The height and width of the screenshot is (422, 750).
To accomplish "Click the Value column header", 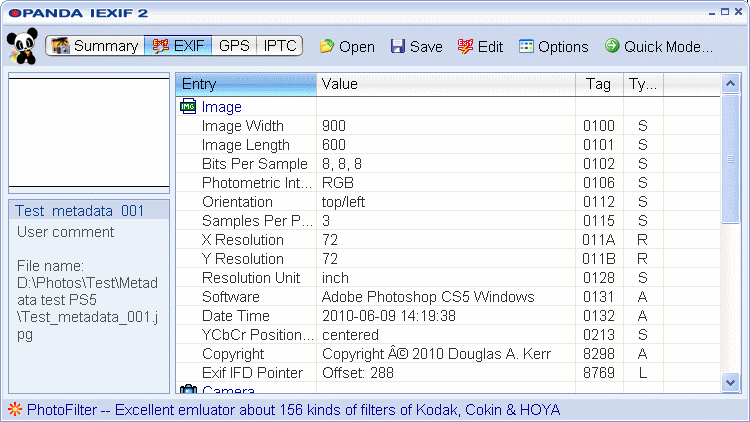I will pos(446,84).
